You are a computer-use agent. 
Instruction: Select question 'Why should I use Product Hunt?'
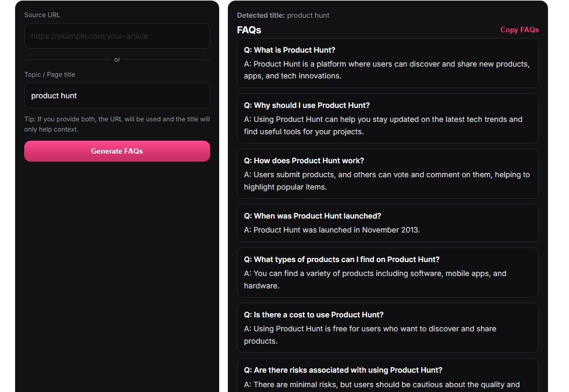point(307,105)
